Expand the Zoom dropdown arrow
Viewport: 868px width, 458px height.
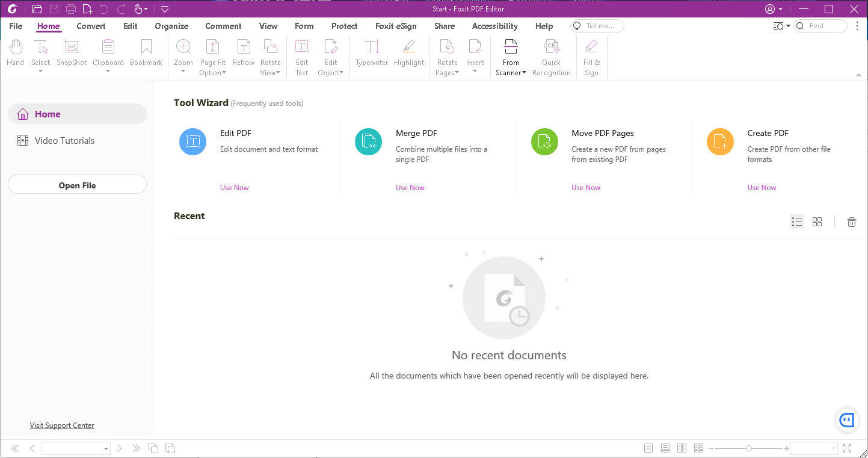coord(183,72)
